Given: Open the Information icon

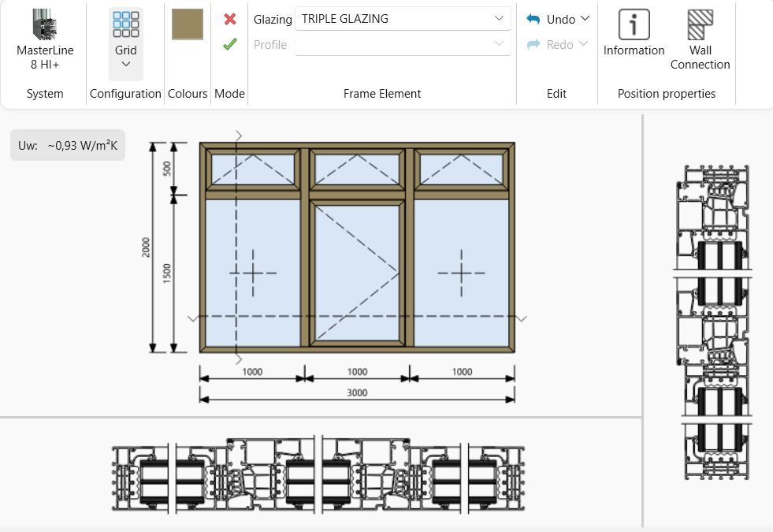Looking at the screenshot, I should point(634,25).
